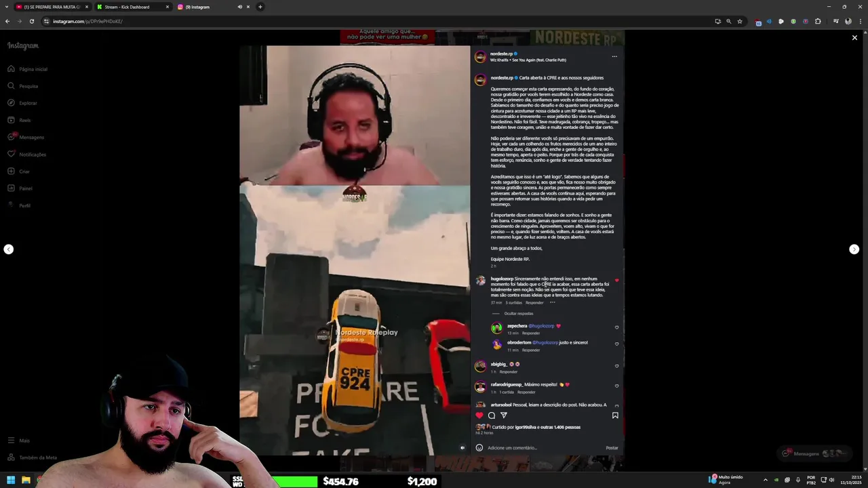Click Criar to create a post
868x488 pixels.
19,171
